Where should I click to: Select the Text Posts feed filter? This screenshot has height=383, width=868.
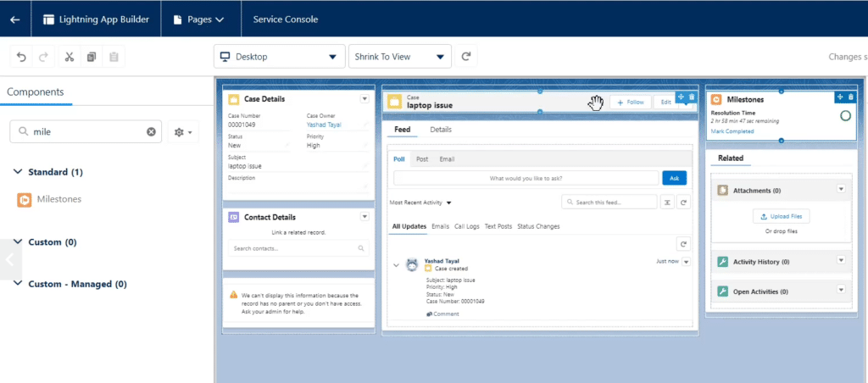coord(498,226)
